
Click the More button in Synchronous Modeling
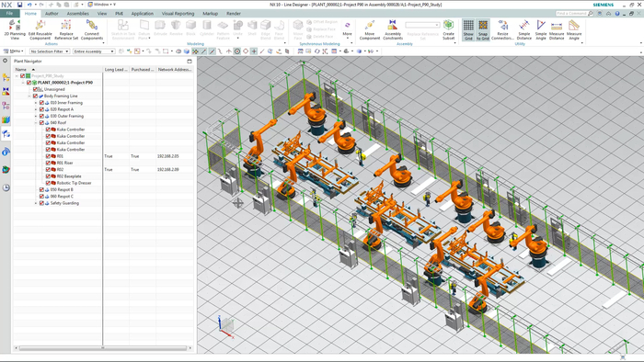[347, 29]
